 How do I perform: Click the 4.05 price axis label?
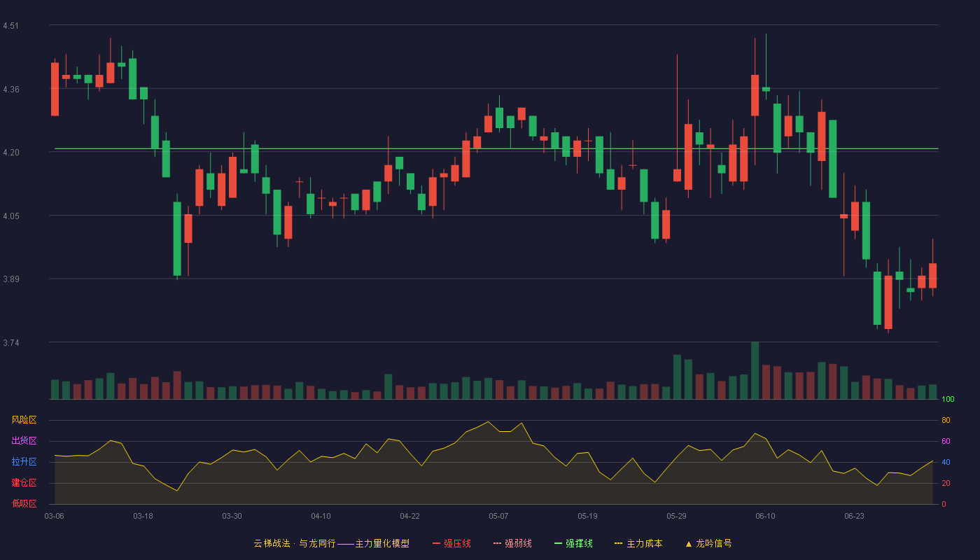pyautogui.click(x=10, y=216)
